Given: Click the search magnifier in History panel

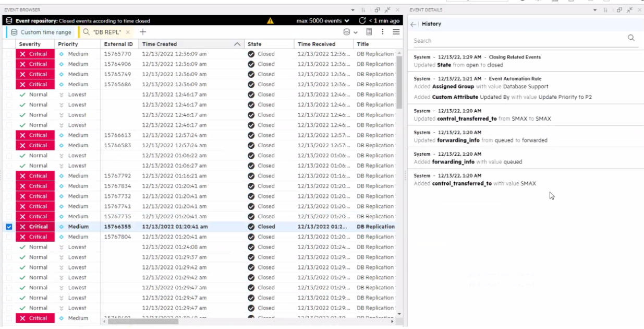Looking at the screenshot, I should pos(631,38).
